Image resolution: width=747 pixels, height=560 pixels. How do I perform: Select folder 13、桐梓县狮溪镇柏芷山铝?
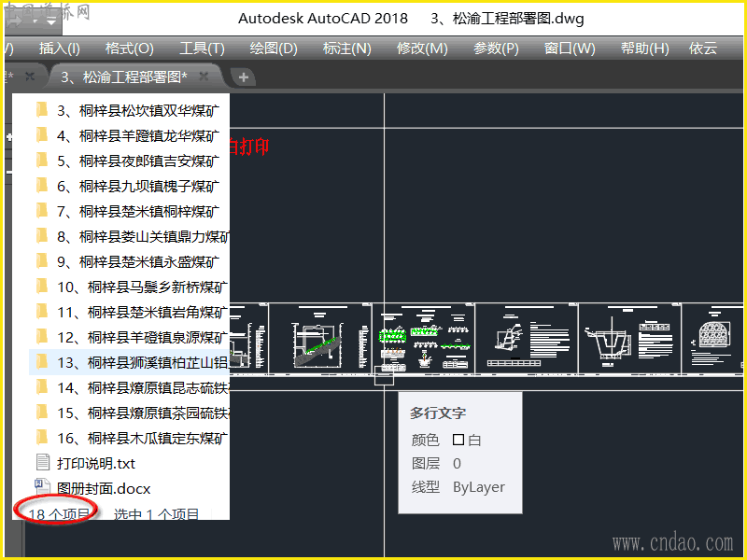click(129, 363)
